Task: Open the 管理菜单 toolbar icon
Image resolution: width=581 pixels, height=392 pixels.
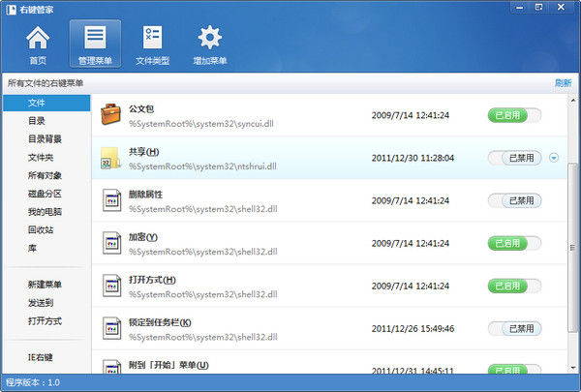Action: (x=95, y=44)
